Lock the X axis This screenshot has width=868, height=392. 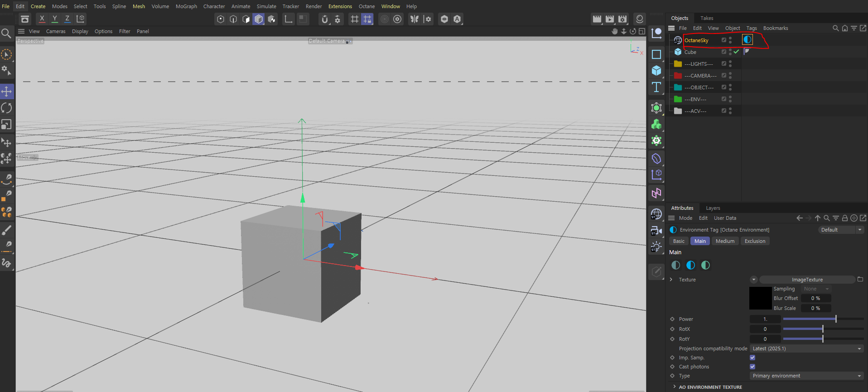coord(42,19)
